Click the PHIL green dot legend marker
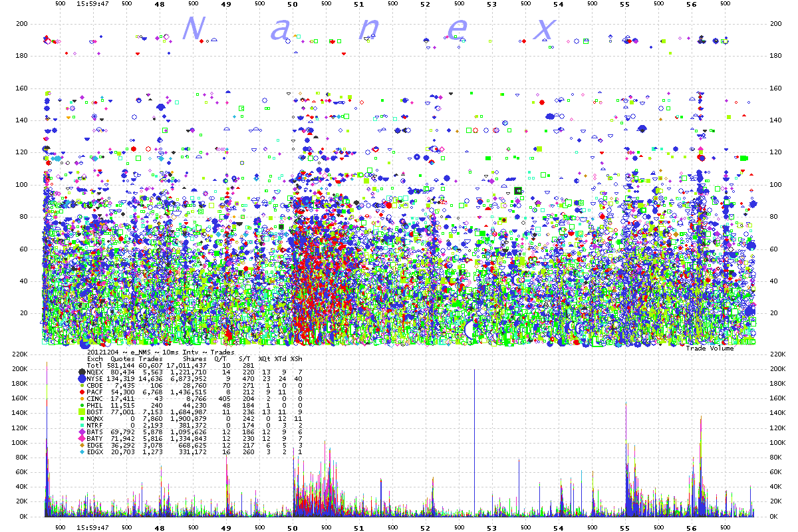The height and width of the screenshot is (532, 798). [82, 405]
